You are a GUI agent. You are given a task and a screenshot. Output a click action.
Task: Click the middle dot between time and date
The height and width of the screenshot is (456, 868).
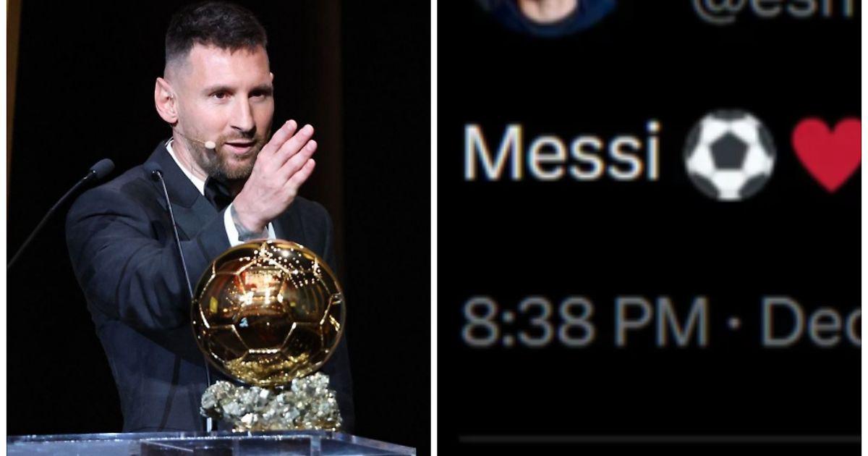(735, 323)
